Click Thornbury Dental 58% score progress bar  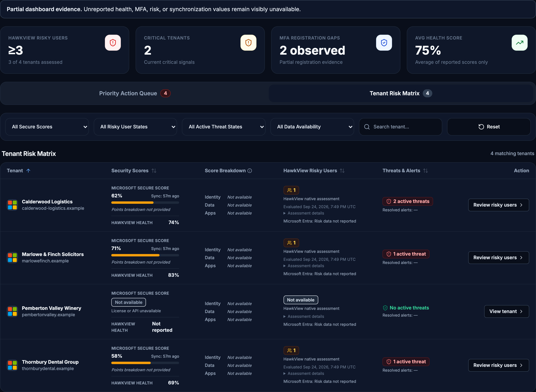145,363
